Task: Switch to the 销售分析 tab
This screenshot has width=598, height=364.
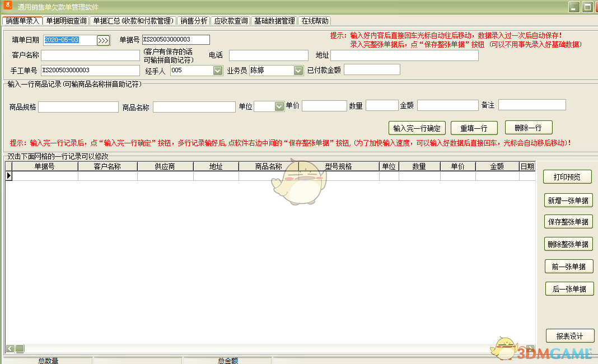Action: tap(194, 20)
